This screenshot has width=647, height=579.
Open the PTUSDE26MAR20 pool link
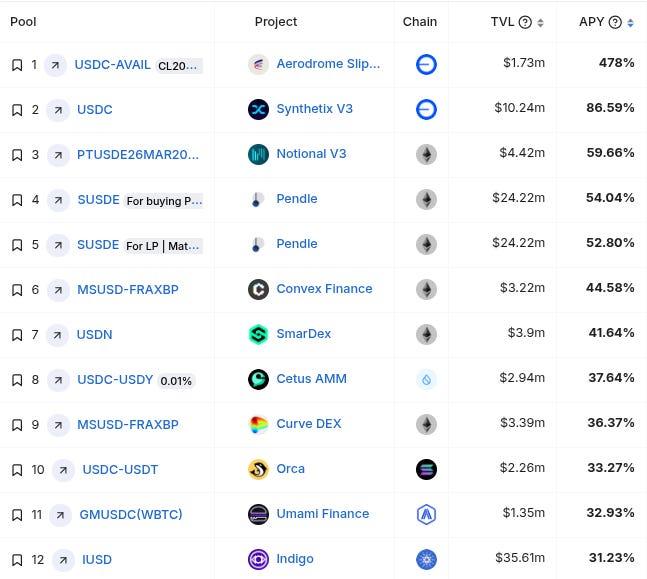click(x=138, y=155)
